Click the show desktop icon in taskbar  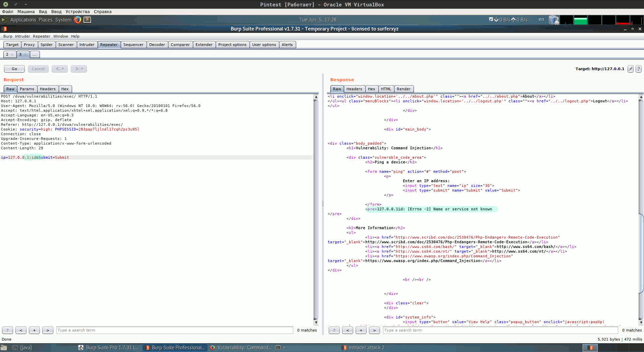tap(4, 348)
